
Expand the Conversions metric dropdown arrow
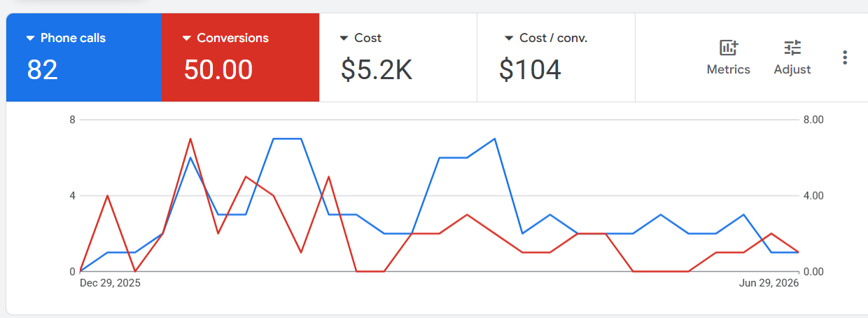pos(187,38)
